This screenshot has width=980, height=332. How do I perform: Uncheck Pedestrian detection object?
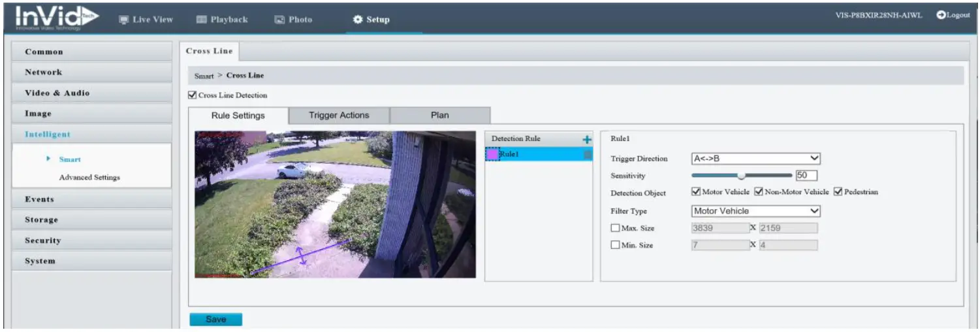(x=838, y=191)
